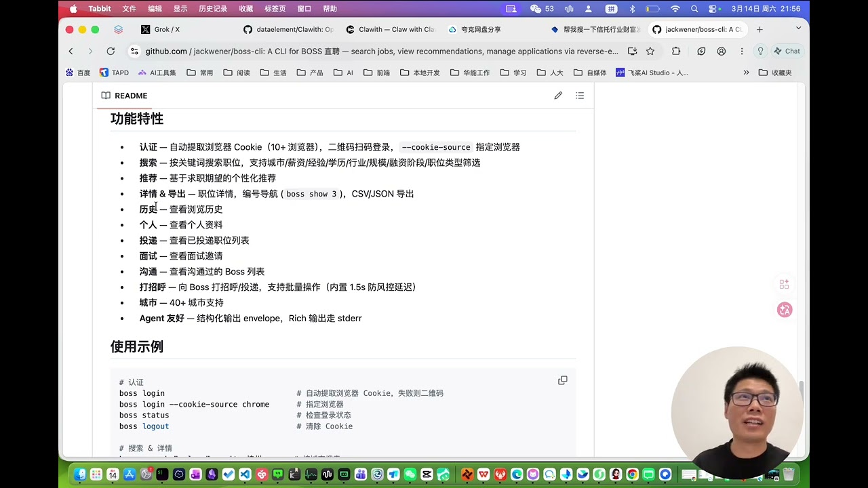
Task: Open the AI工具集 bookmark
Action: pos(157,73)
